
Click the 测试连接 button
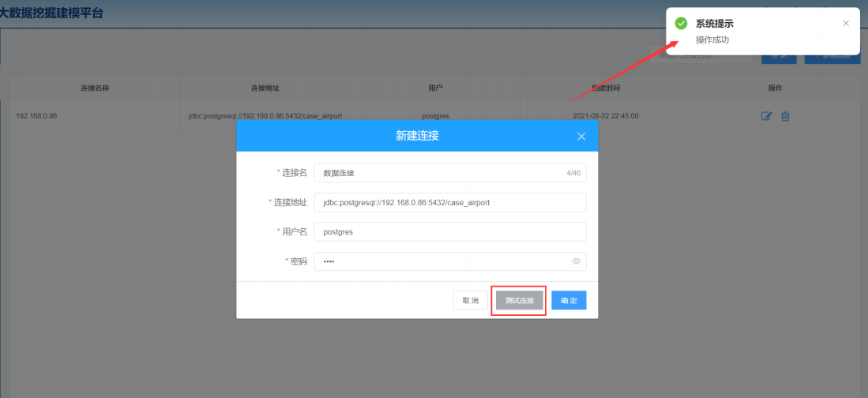click(x=519, y=301)
